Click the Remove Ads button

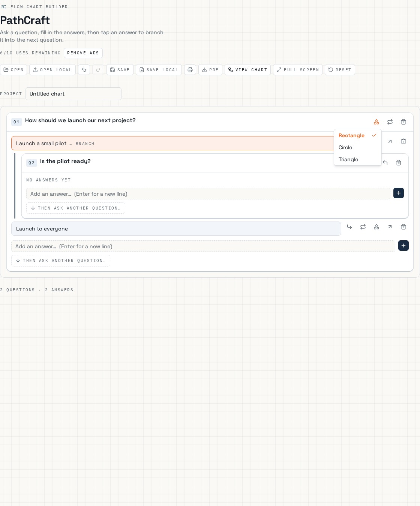[83, 53]
